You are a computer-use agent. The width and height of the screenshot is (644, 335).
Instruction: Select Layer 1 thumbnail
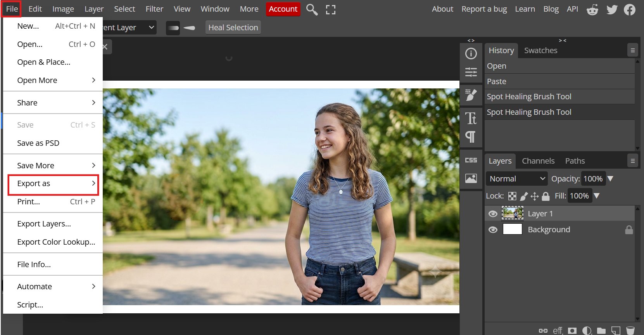tap(513, 213)
